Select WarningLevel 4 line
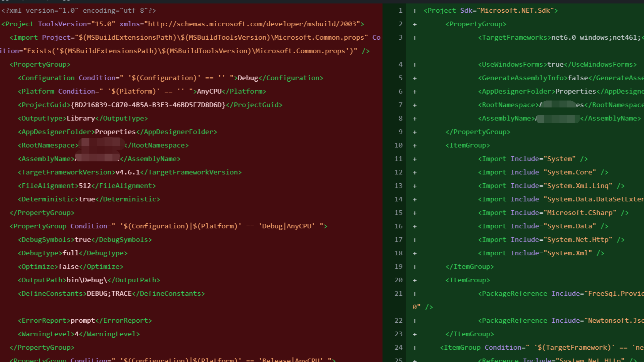Image resolution: width=644 pixels, height=362 pixels. pos(79,334)
